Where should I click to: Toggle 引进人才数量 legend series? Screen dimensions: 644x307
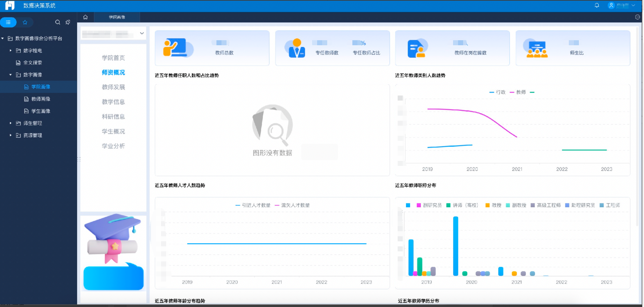(253, 205)
